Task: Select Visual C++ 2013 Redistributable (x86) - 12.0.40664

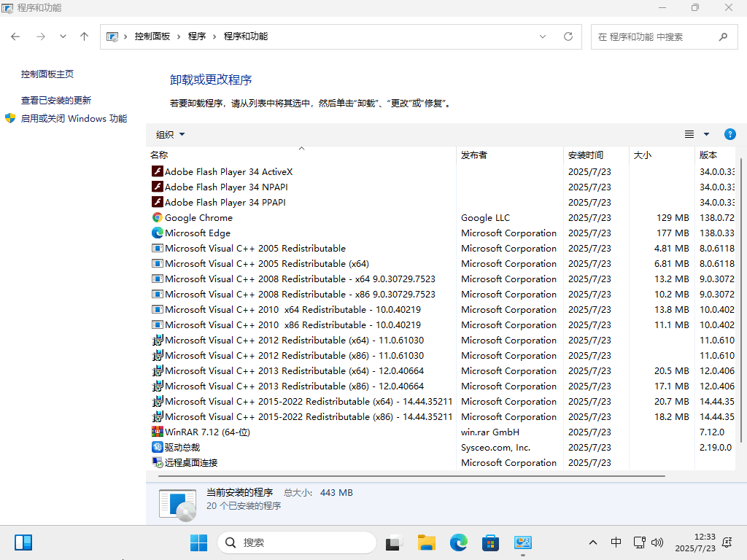Action: tap(443, 386)
